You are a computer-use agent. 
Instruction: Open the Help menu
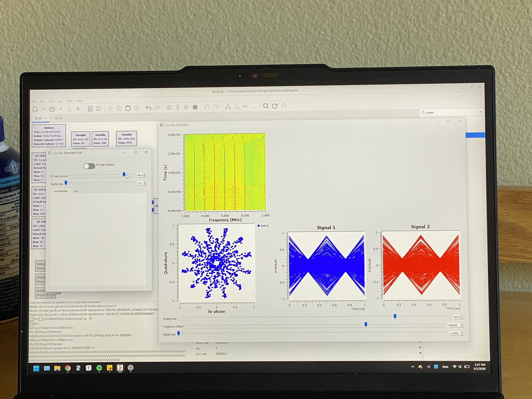(x=79, y=101)
